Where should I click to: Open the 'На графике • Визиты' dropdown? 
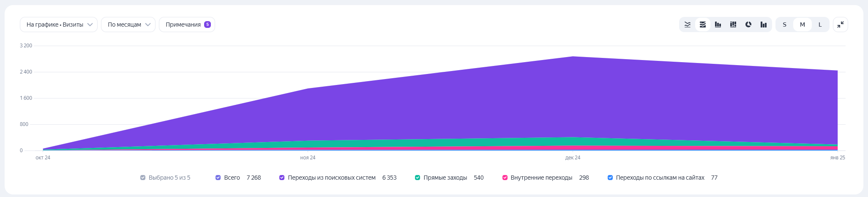[59, 25]
